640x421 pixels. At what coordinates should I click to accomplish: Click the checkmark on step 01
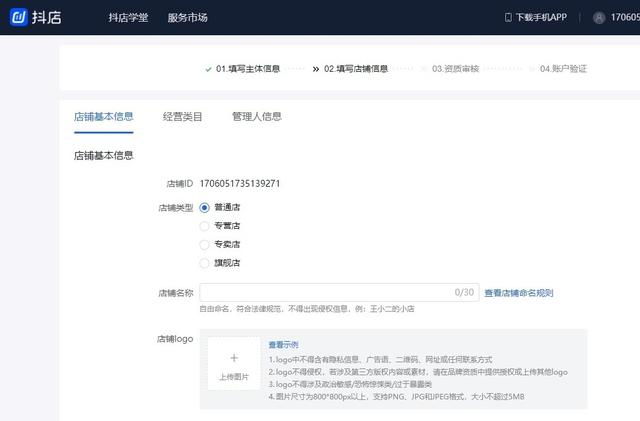point(209,69)
